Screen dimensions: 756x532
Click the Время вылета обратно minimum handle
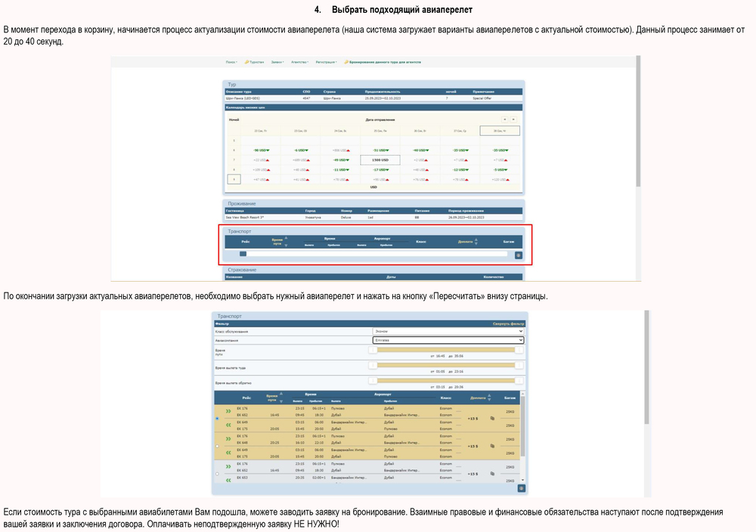pos(373,381)
